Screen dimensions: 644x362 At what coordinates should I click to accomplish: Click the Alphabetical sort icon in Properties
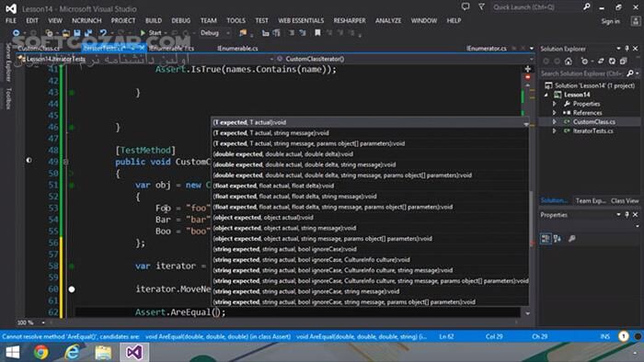[558, 239]
